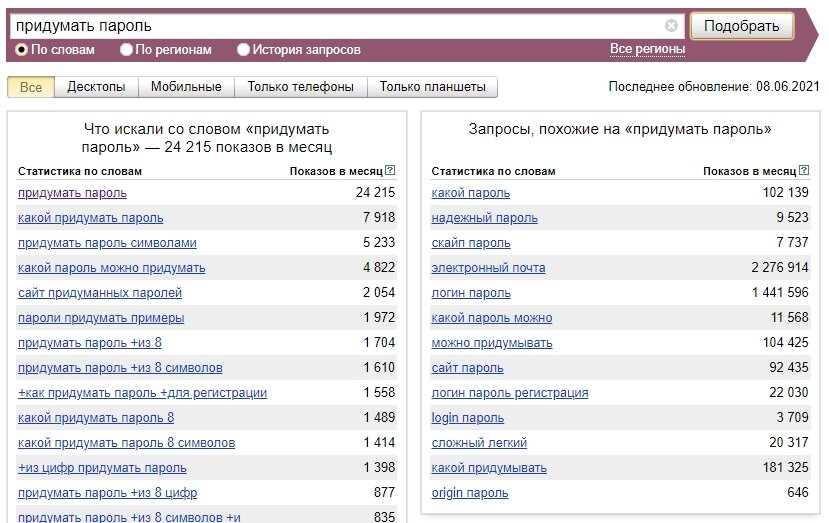Open the 'какой придумать пароль 8' link
This screenshot has height=523, width=829.
pos(96,418)
